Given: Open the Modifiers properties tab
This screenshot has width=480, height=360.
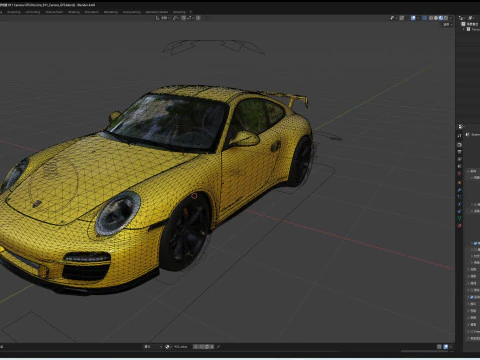Looking at the screenshot, I should (x=459, y=190).
